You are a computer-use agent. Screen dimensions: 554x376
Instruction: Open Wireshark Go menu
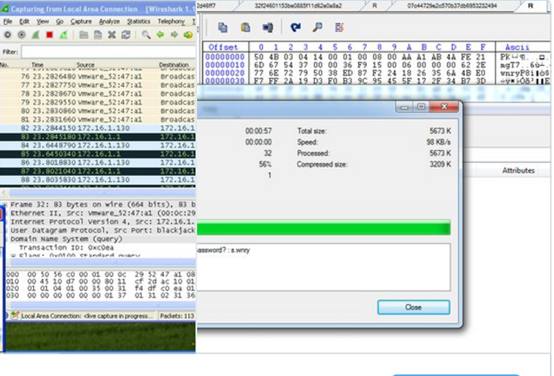pyautogui.click(x=60, y=22)
